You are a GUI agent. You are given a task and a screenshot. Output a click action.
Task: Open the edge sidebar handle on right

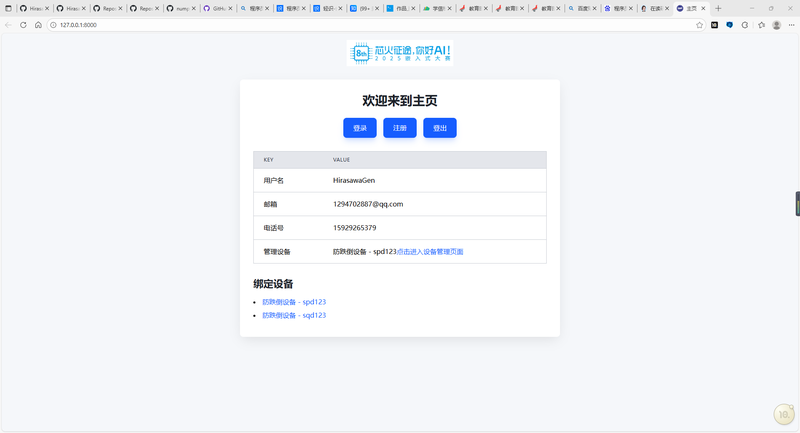[797, 203]
